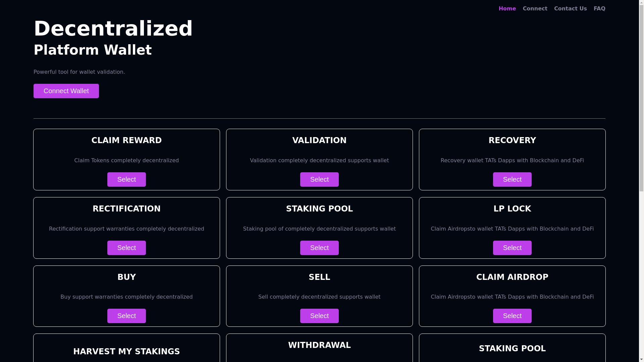Screen dimensions: 644x362
Task: Select the Validation option
Action: [x=319, y=179]
